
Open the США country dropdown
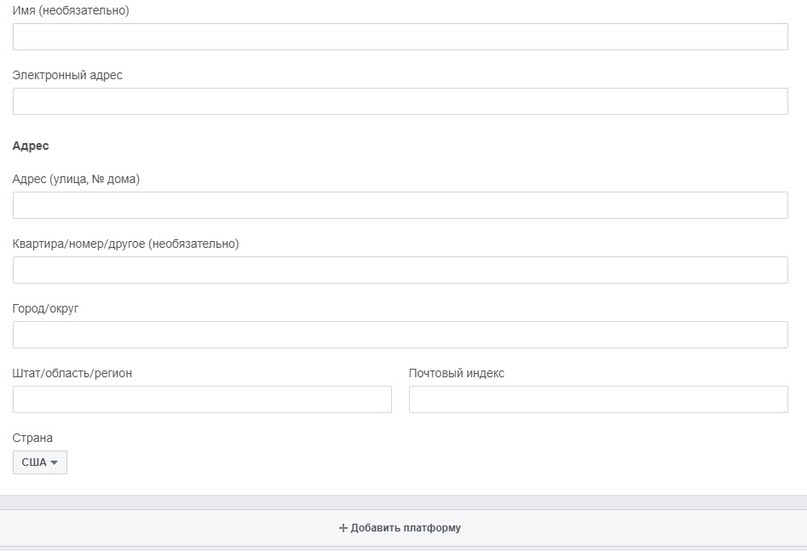click(40, 462)
